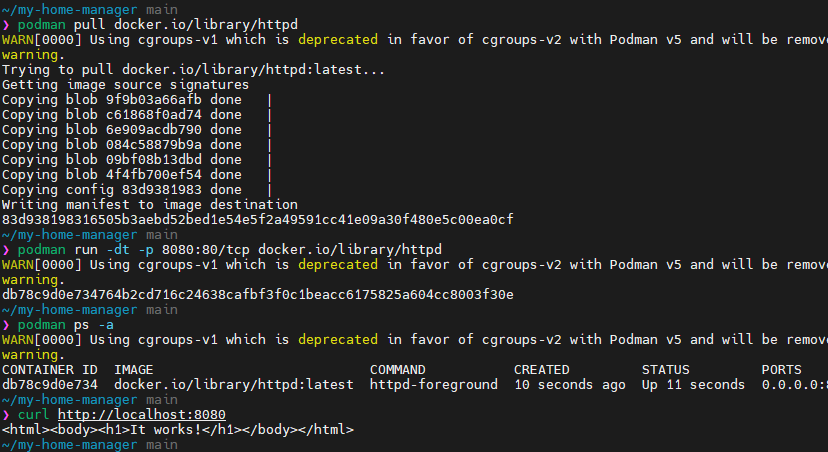This screenshot has height=452, width=828.
Task: Click the 'Trying to pull docker.io/library/httpd:latest...' line
Action: coord(193,70)
